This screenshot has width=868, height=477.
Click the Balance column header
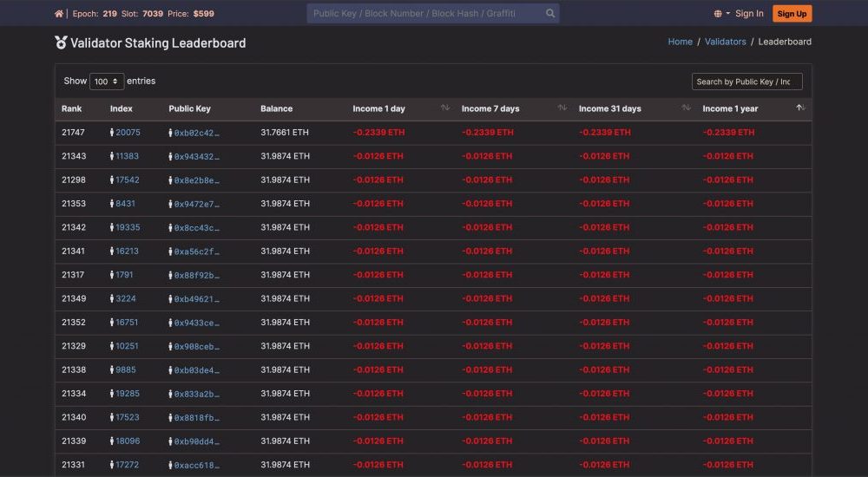276,108
